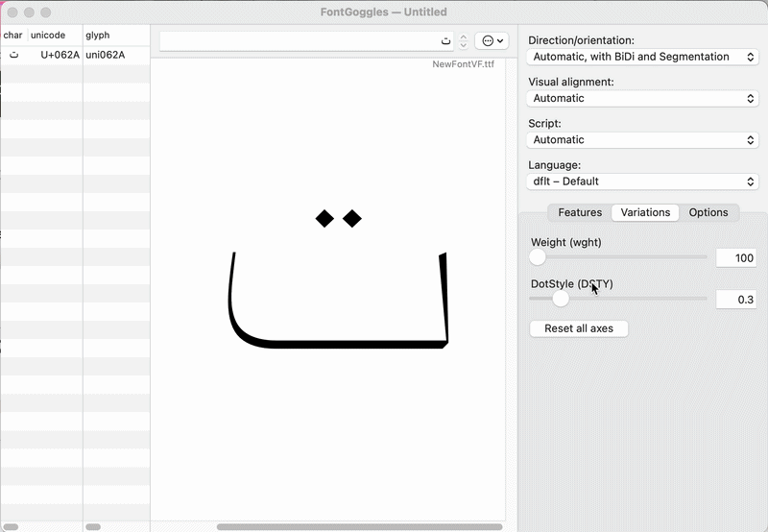Select the U+062A cell in the glyph list
This screenshot has height=532, width=768.
coord(60,55)
